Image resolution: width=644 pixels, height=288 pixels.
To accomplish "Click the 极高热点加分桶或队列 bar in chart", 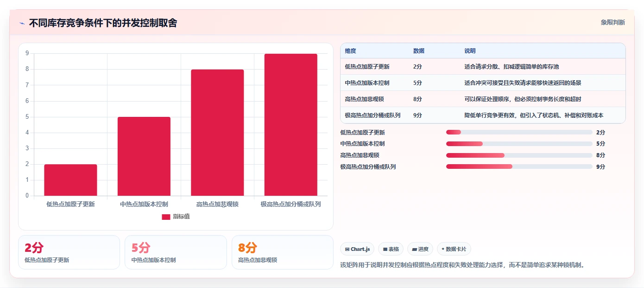I will pyautogui.click(x=291, y=125).
